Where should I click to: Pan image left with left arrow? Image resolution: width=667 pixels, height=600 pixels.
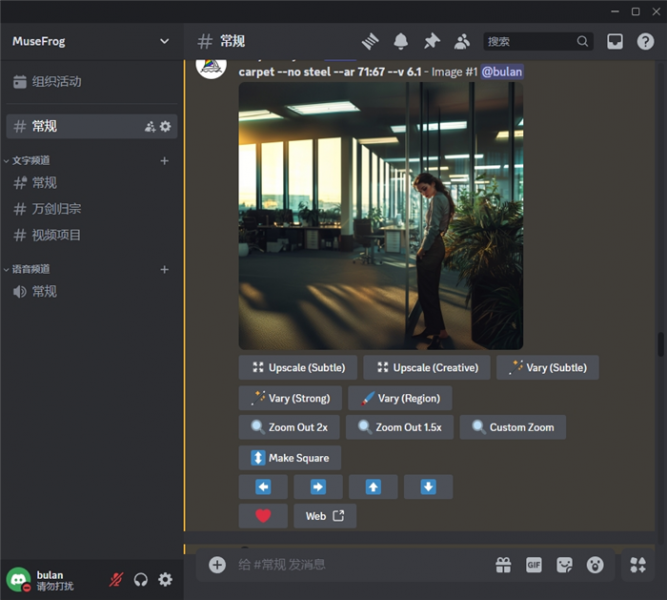click(263, 486)
